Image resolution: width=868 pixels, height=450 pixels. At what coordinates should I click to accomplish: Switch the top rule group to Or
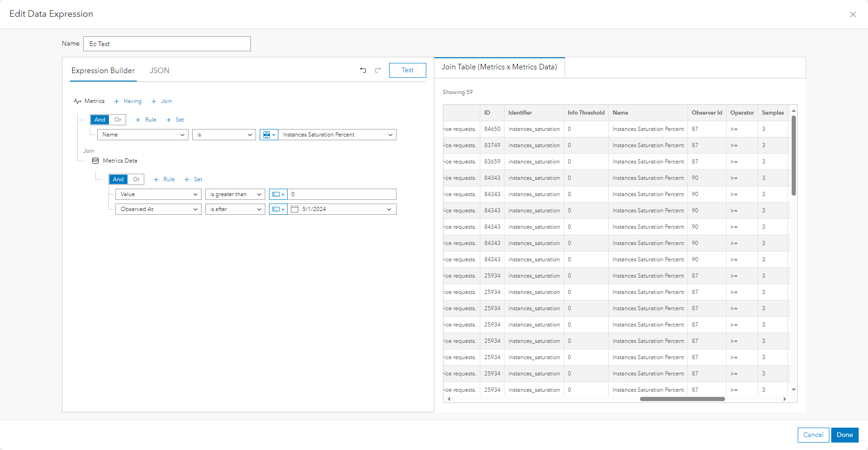pyautogui.click(x=117, y=120)
